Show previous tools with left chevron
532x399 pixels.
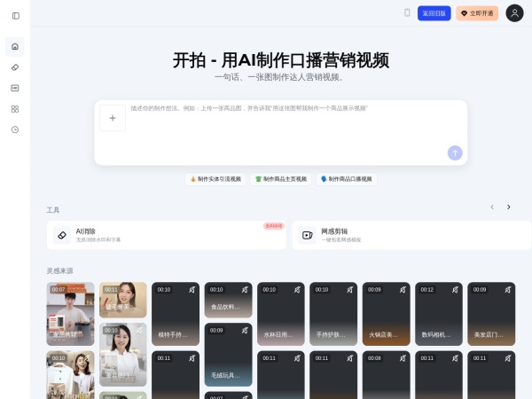point(492,207)
